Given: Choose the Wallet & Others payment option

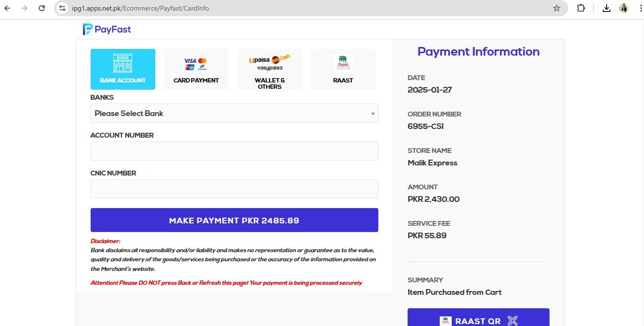Looking at the screenshot, I should [x=269, y=69].
